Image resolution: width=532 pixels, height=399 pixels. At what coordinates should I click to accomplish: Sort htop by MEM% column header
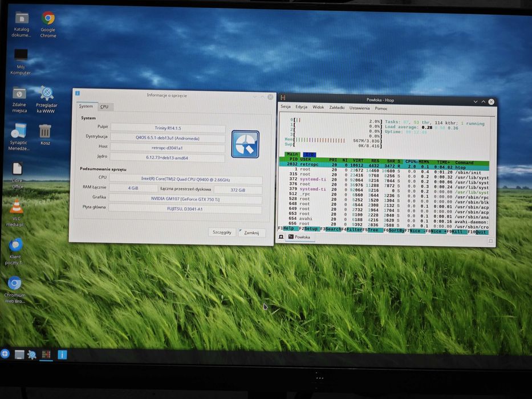coord(424,162)
